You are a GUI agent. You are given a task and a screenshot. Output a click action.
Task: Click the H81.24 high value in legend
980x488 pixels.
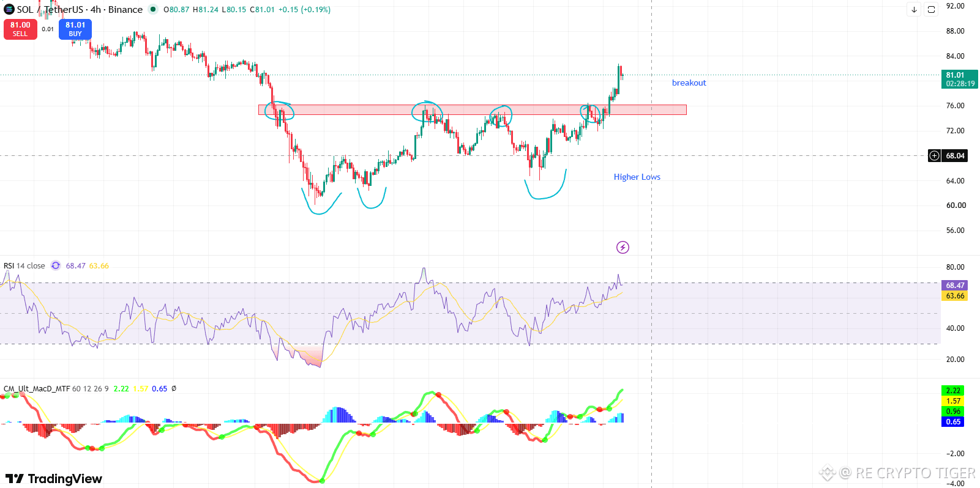205,10
